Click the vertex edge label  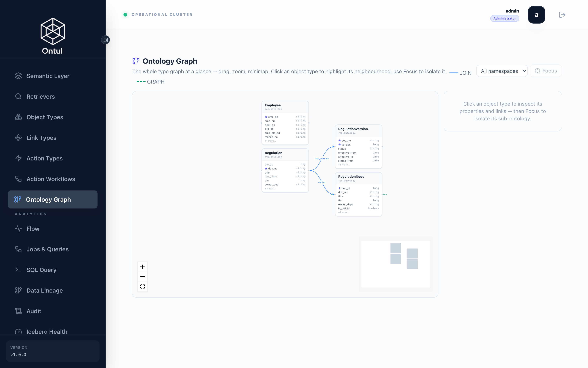pyautogui.click(x=322, y=182)
